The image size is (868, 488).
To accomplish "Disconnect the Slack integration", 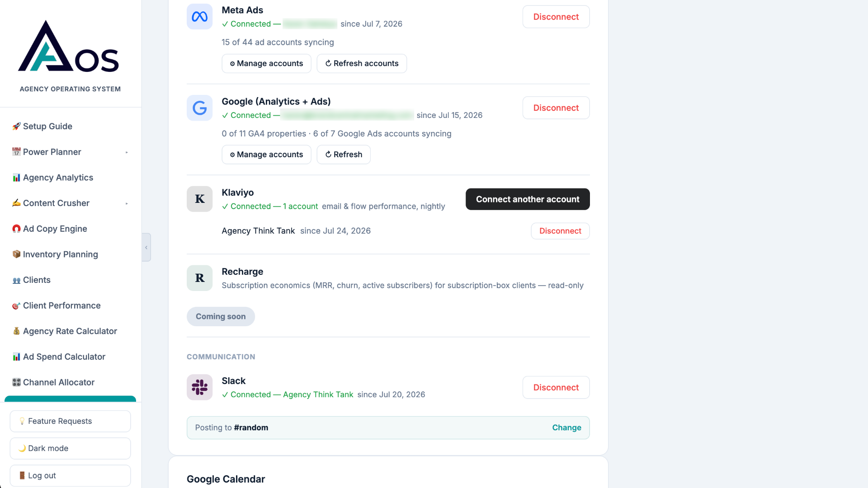I will tap(556, 388).
